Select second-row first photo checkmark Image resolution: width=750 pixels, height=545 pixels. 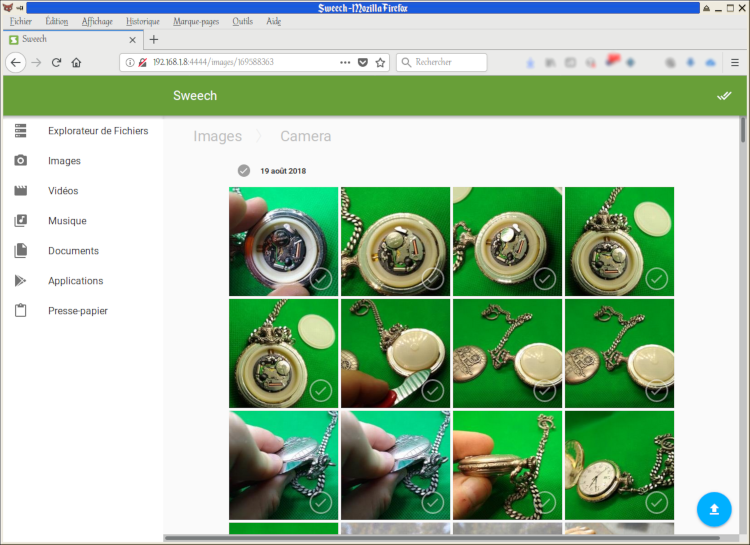coord(320,390)
